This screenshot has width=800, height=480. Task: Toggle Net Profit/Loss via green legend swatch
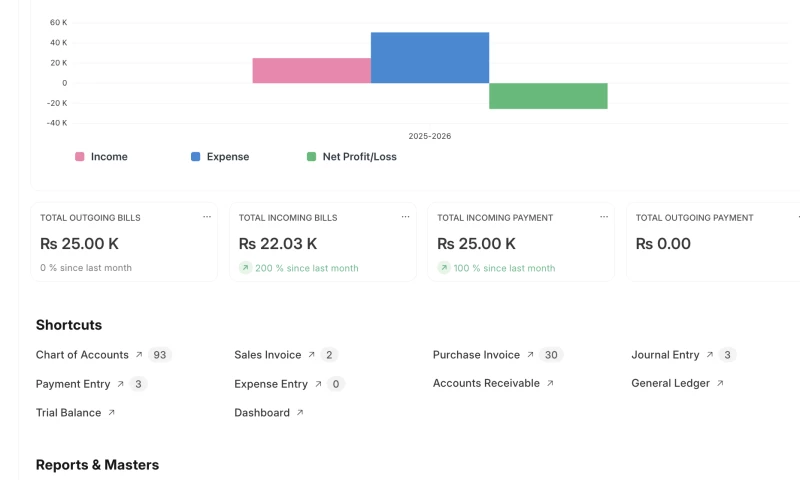[311, 157]
